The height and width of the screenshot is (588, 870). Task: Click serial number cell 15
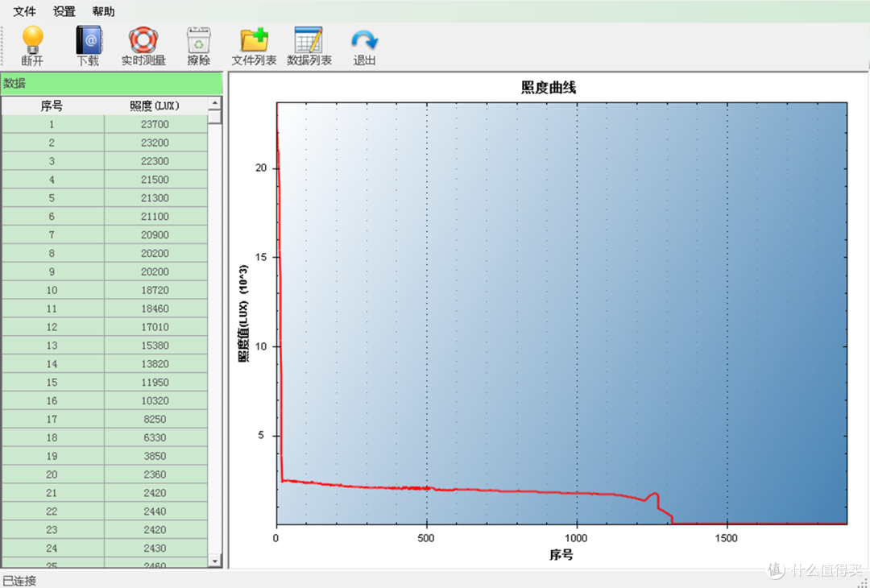coord(52,382)
